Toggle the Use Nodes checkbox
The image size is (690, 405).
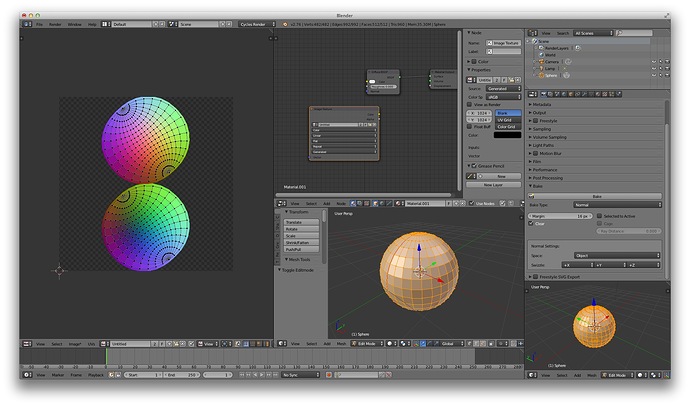tap(472, 203)
